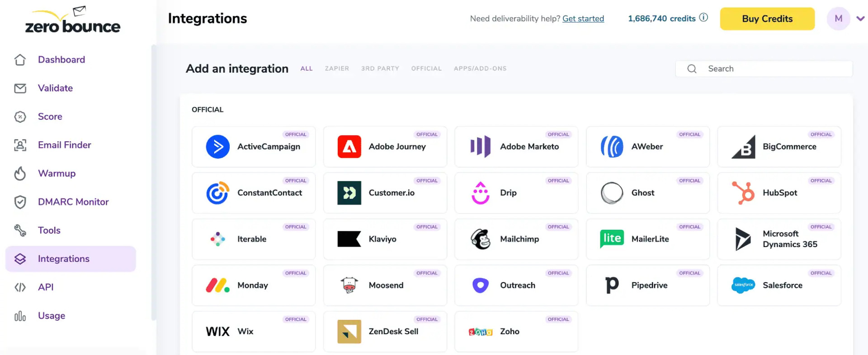Select the Warmup icon in the sidebar
Screen dimensions: 868x355
click(20, 173)
